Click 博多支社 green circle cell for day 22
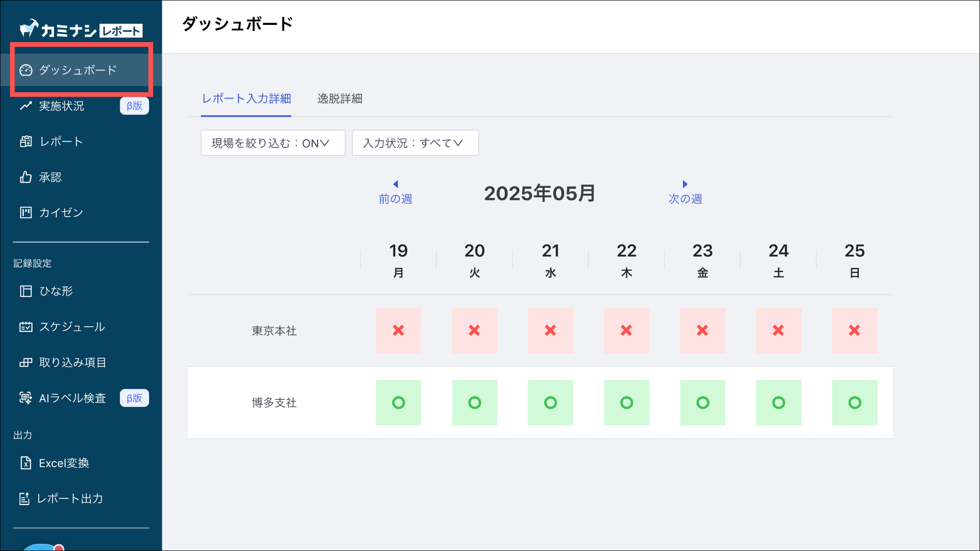The width and height of the screenshot is (980, 551). click(x=626, y=403)
